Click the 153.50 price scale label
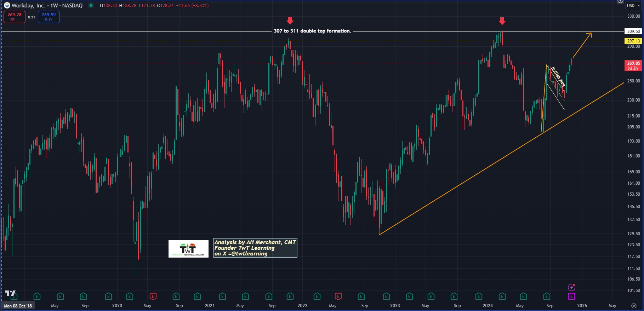This screenshot has height=311, width=644. click(x=633, y=194)
